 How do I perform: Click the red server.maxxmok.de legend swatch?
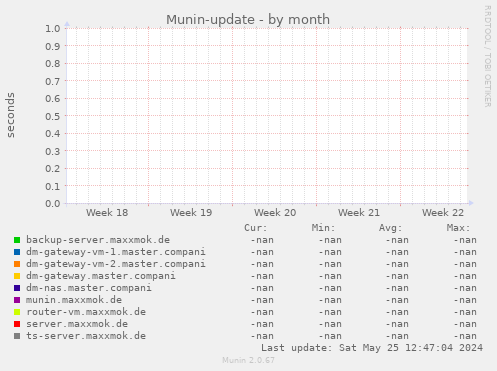pyautogui.click(x=17, y=324)
